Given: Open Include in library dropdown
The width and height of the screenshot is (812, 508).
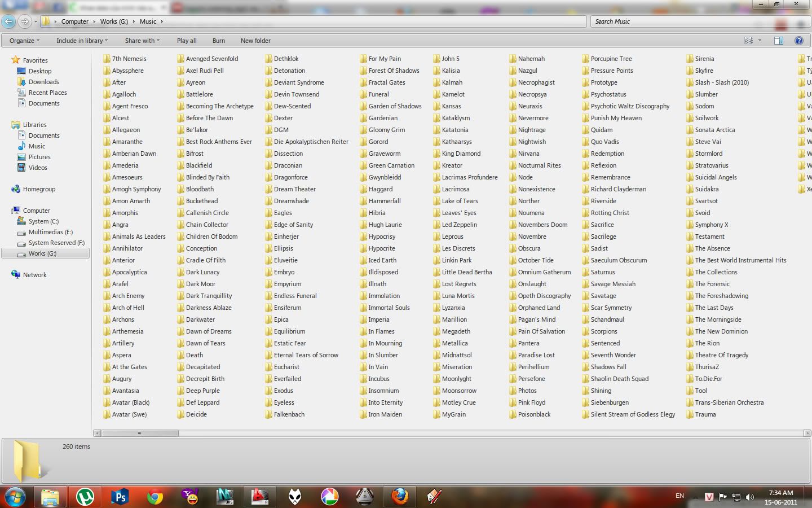Looking at the screenshot, I should pyautogui.click(x=82, y=41).
